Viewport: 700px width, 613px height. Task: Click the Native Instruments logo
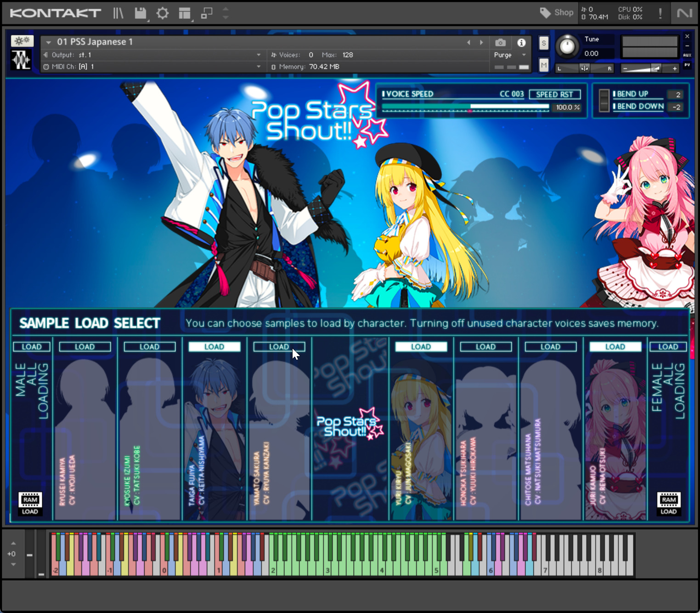(684, 13)
